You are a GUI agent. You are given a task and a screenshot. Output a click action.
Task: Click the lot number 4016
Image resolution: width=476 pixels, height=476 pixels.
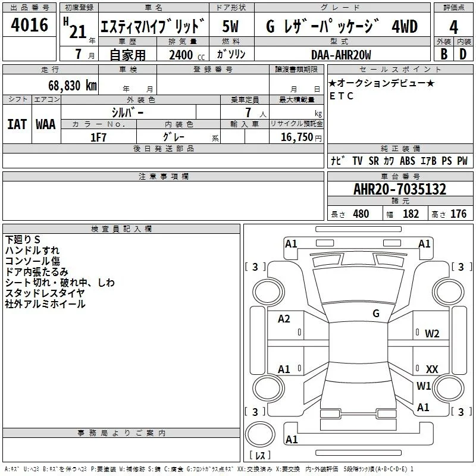(x=29, y=25)
